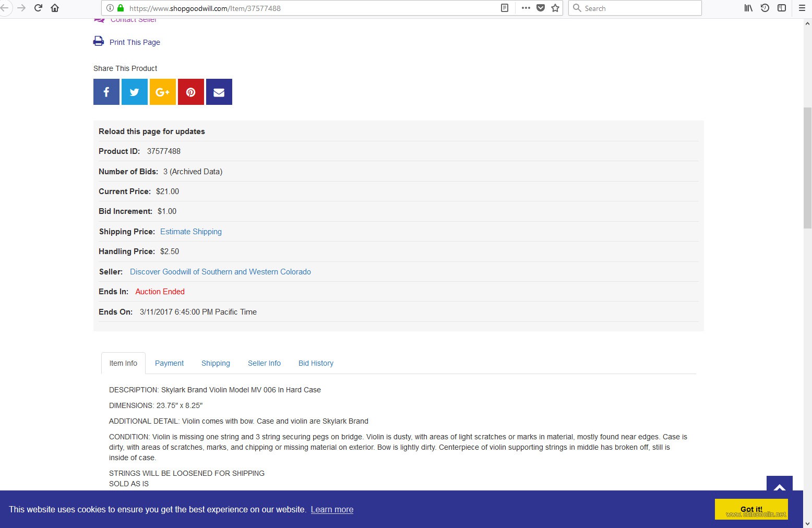This screenshot has height=528, width=812.
Task: Toggle reader view in address bar
Action: click(505, 8)
